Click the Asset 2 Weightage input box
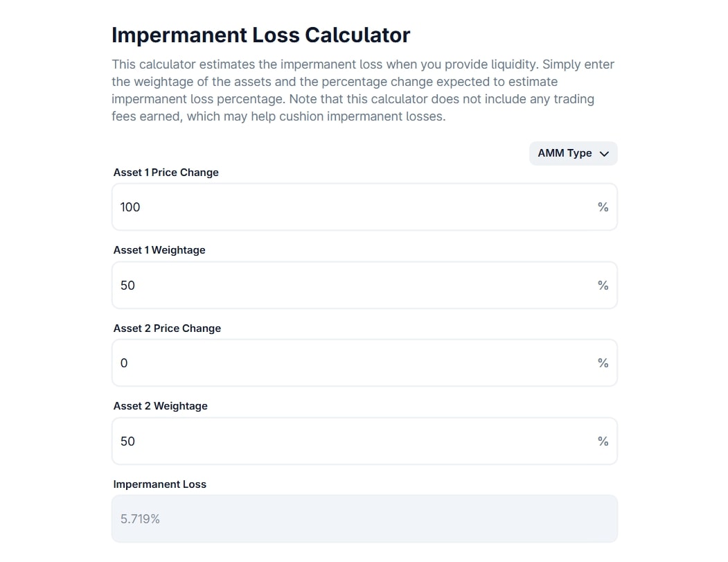The image size is (728, 562). (346, 441)
